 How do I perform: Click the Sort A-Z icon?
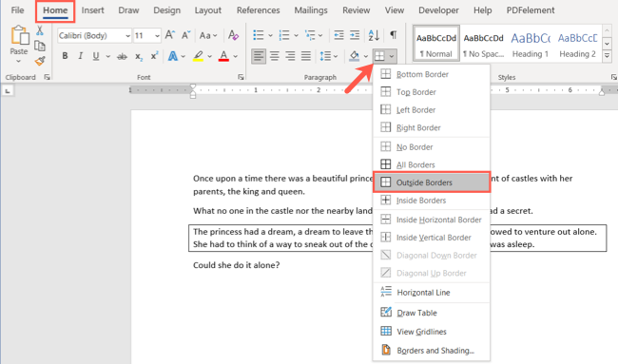coord(374,35)
